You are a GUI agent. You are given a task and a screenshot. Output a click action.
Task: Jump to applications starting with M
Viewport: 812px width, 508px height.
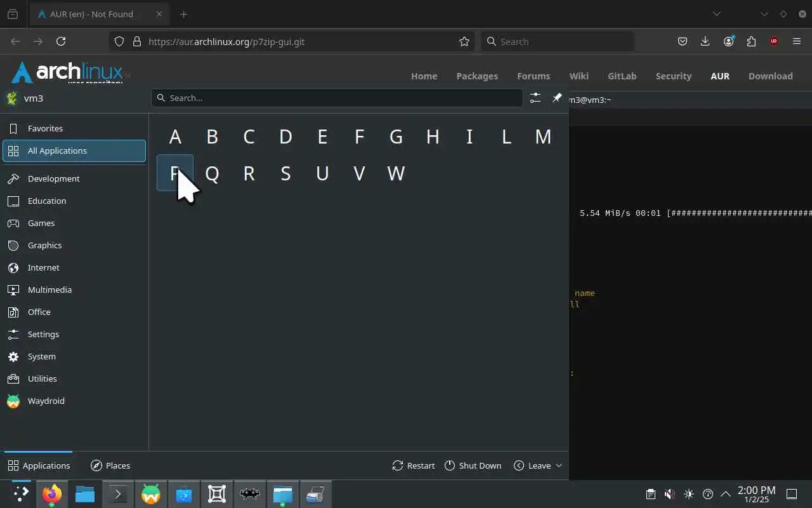point(543,137)
